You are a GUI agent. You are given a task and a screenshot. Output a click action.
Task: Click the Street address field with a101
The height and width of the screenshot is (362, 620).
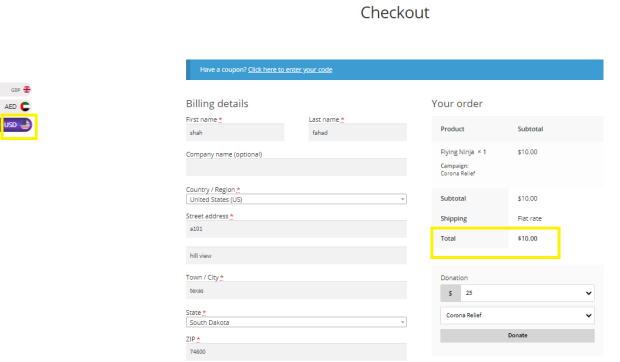(296, 229)
